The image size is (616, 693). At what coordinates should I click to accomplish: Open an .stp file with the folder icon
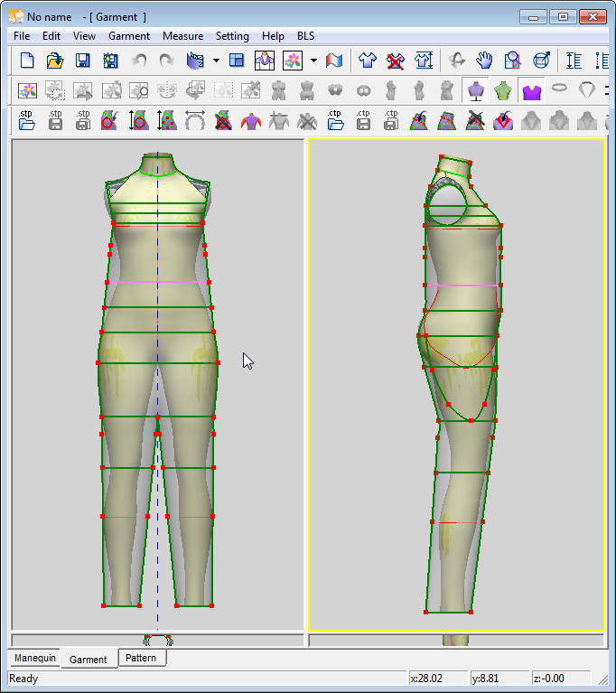26,120
